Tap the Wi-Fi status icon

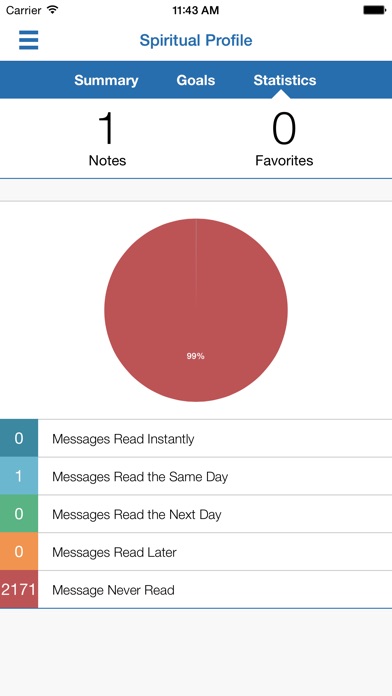(53, 10)
